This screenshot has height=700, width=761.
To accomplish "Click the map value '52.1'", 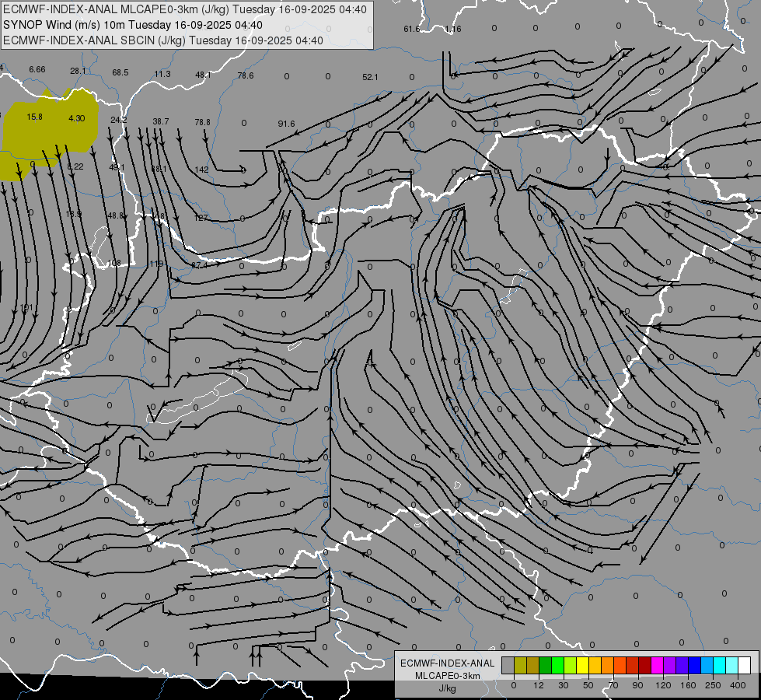I will pos(370,77).
